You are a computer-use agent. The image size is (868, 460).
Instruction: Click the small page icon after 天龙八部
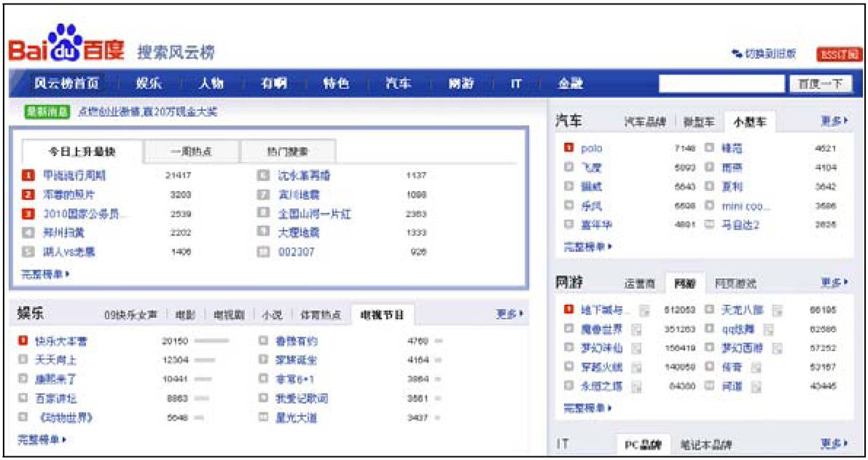point(777,311)
